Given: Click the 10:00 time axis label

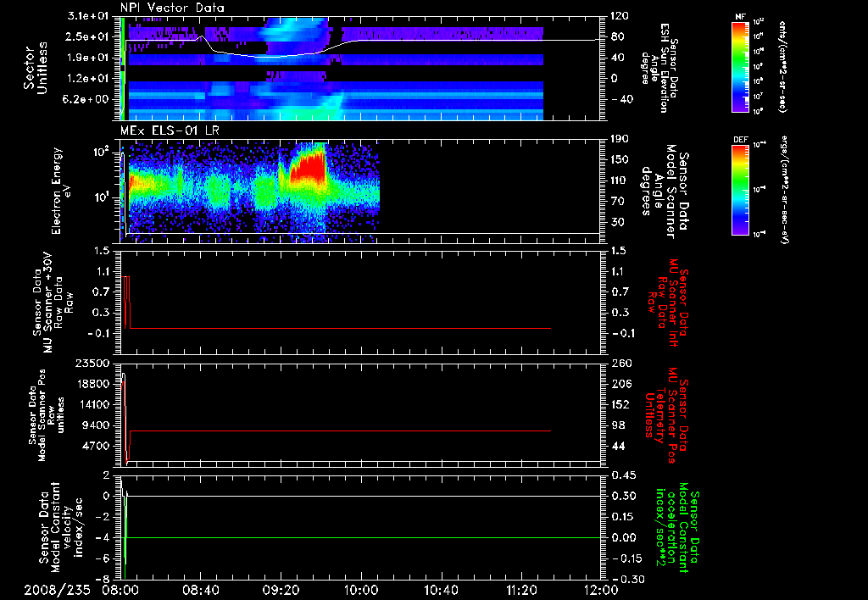Looking at the screenshot, I should [x=361, y=590].
